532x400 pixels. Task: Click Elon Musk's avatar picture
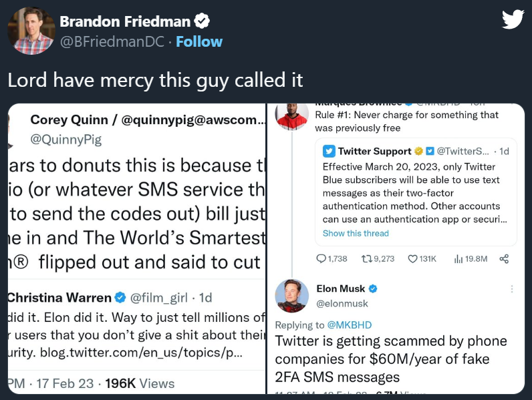click(292, 296)
